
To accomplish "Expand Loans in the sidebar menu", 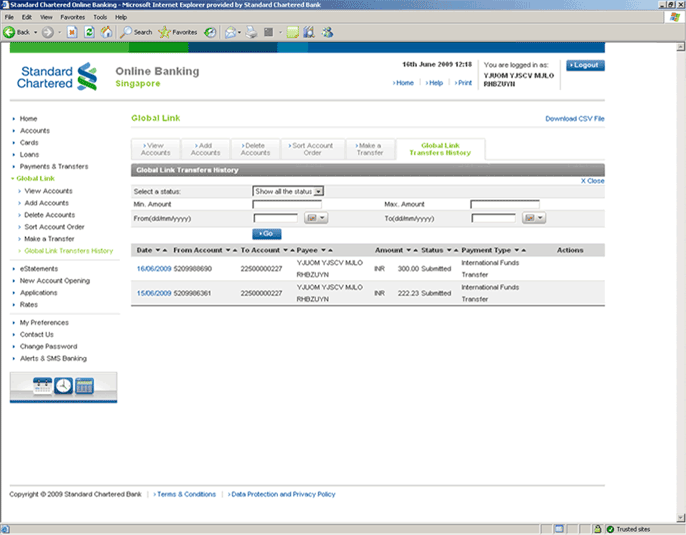I will click(x=14, y=154).
